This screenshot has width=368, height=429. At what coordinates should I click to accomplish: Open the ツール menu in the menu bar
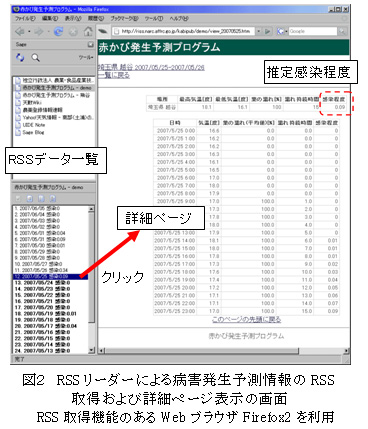(x=154, y=19)
